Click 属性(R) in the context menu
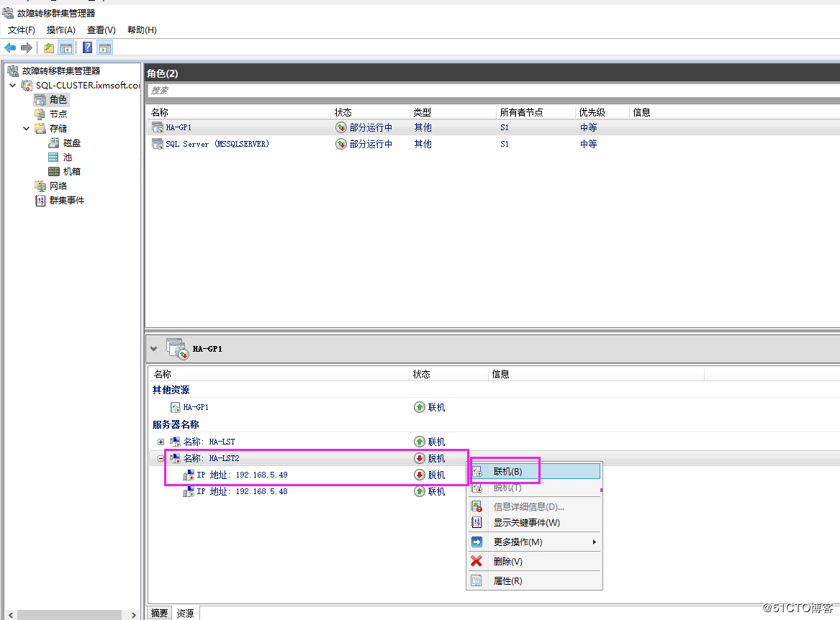 [x=509, y=580]
